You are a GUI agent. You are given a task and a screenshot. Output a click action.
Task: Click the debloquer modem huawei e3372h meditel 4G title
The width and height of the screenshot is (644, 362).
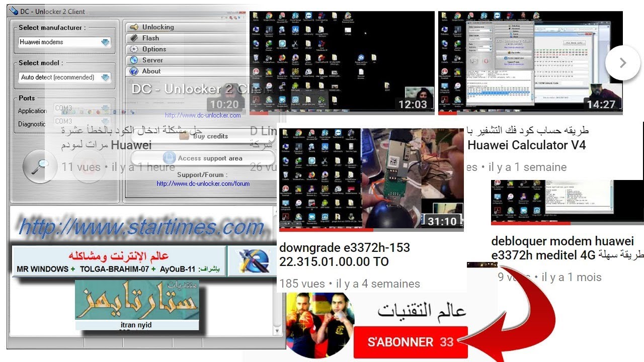[x=568, y=248]
